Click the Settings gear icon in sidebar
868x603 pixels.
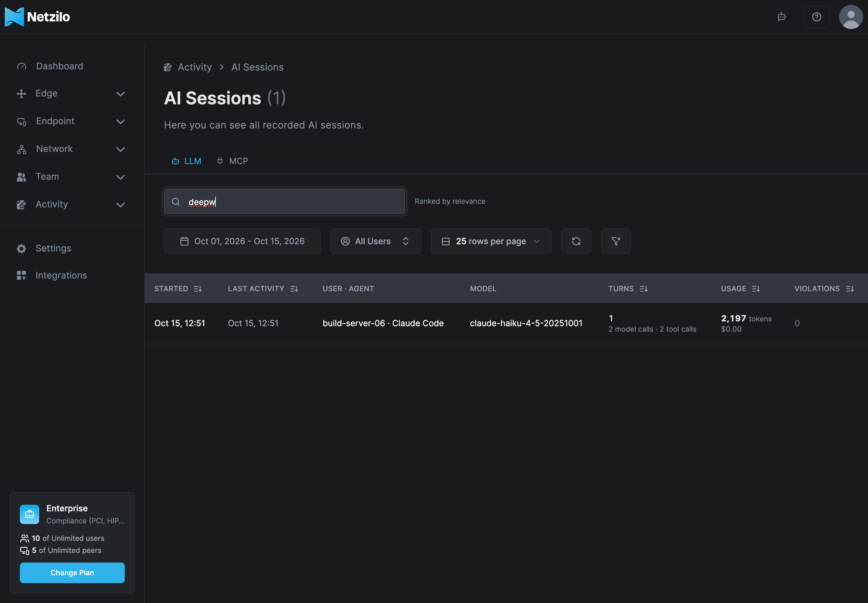(21, 248)
